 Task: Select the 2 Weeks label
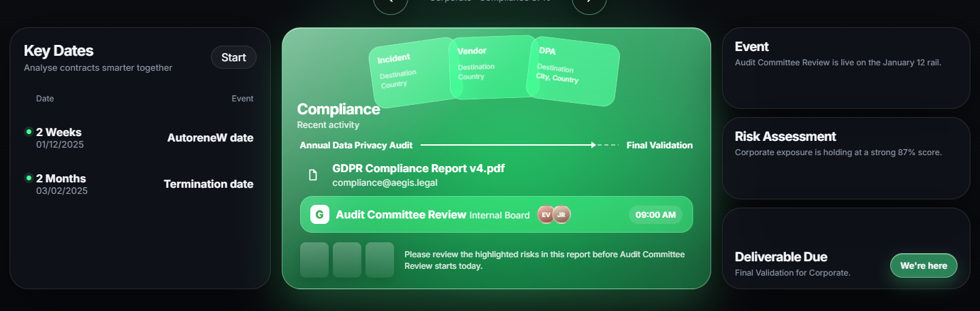(59, 132)
